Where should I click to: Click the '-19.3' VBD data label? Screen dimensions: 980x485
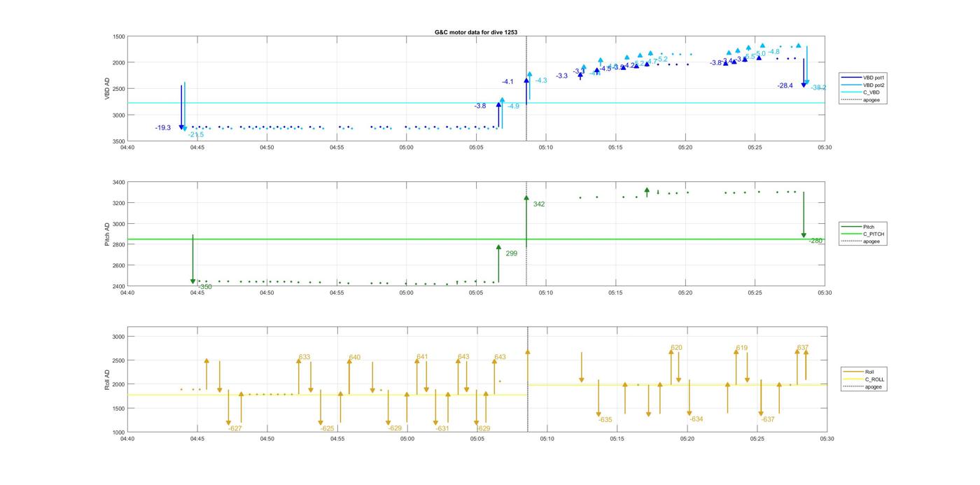tap(163, 128)
